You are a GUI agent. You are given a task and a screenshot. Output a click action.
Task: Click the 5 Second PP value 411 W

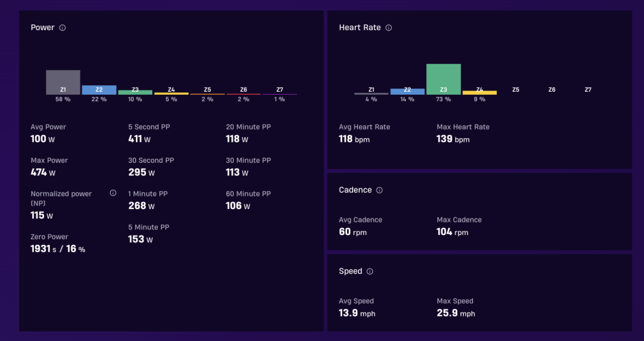(x=139, y=139)
